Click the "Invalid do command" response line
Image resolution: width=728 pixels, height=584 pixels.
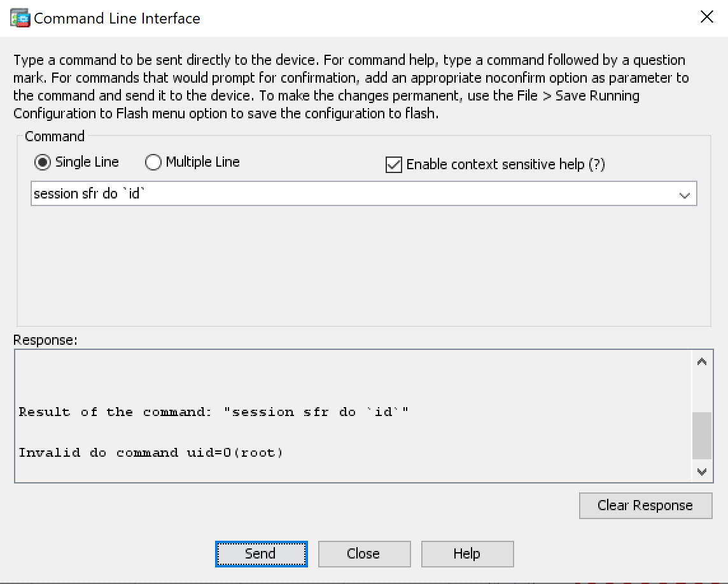[151, 453]
